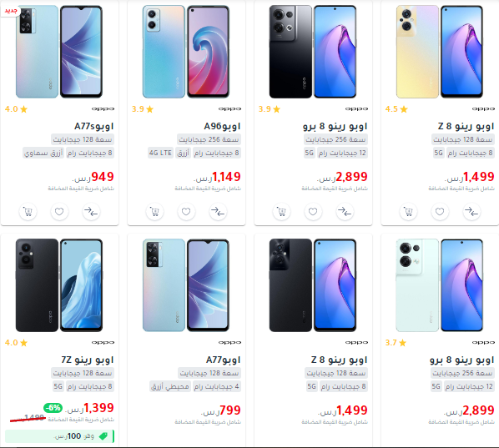Open the OPPO A77s product title
The image size is (499, 448).
click(x=94, y=126)
